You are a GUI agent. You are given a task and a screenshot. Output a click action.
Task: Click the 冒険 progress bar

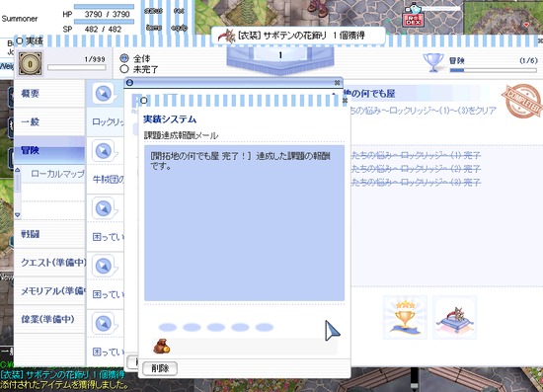[x=493, y=70]
